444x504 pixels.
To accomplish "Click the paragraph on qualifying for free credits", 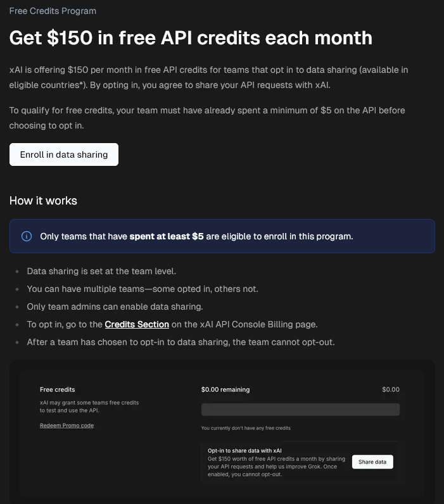I will tap(207, 118).
